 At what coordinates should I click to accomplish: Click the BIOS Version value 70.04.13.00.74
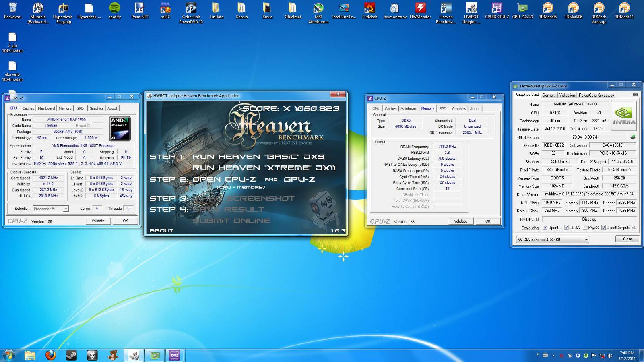(584, 137)
